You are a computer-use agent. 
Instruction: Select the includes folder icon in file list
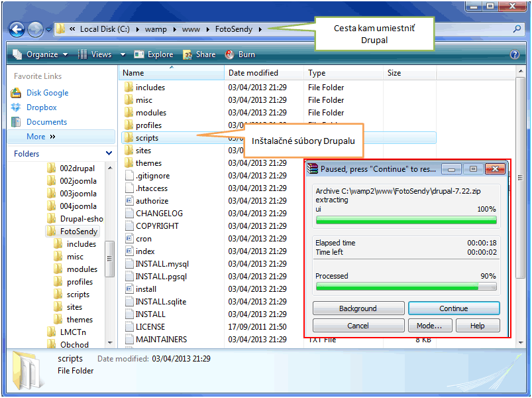129,88
